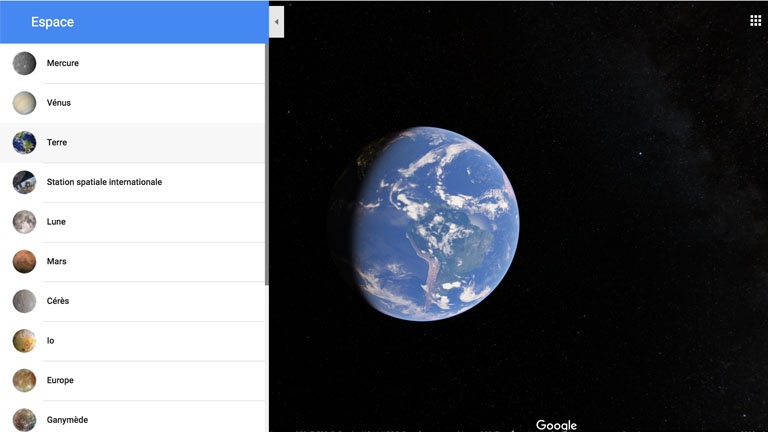Image resolution: width=768 pixels, height=432 pixels.
Task: Click the Vénus planet thumbnail
Action: coord(24,103)
